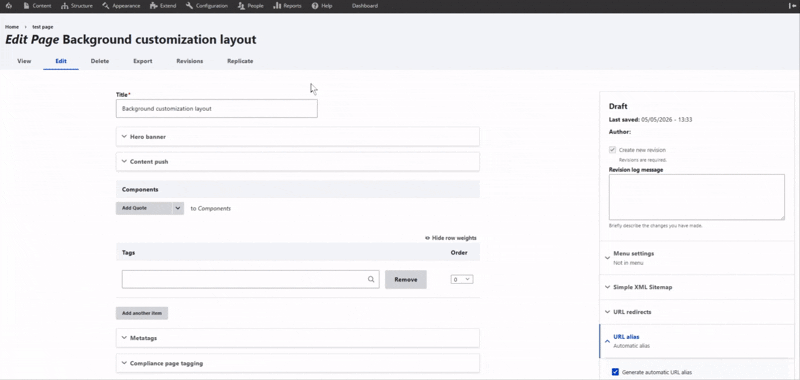
Task: Open the Configuration menu in the toolbar
Action: [207, 6]
